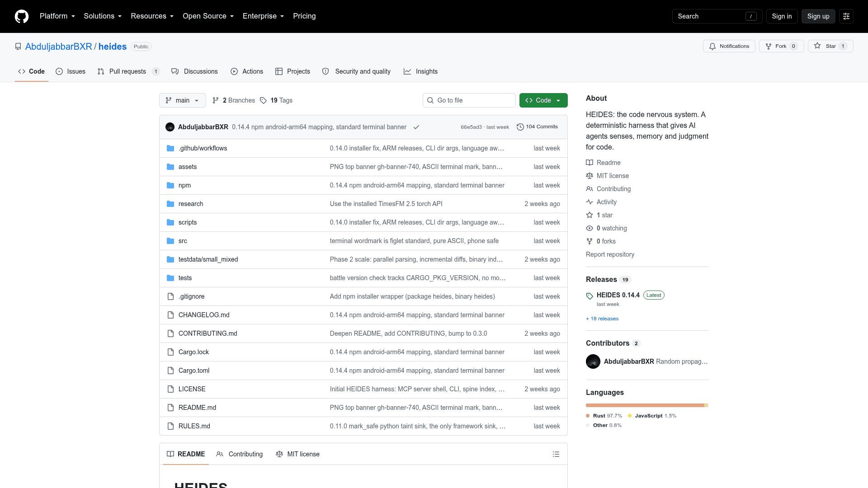The width and height of the screenshot is (868, 488).
Task: Open the testdata/small_mixed folder
Action: coord(208,259)
